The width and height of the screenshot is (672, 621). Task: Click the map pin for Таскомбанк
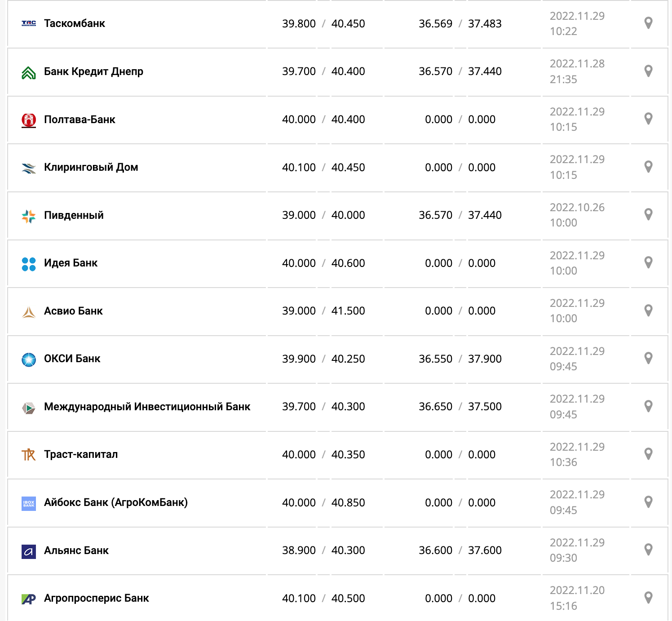(648, 23)
